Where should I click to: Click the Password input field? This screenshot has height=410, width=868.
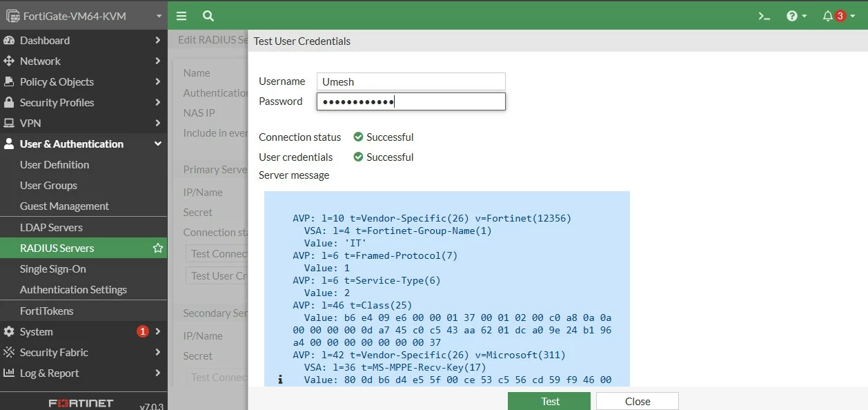coord(411,101)
